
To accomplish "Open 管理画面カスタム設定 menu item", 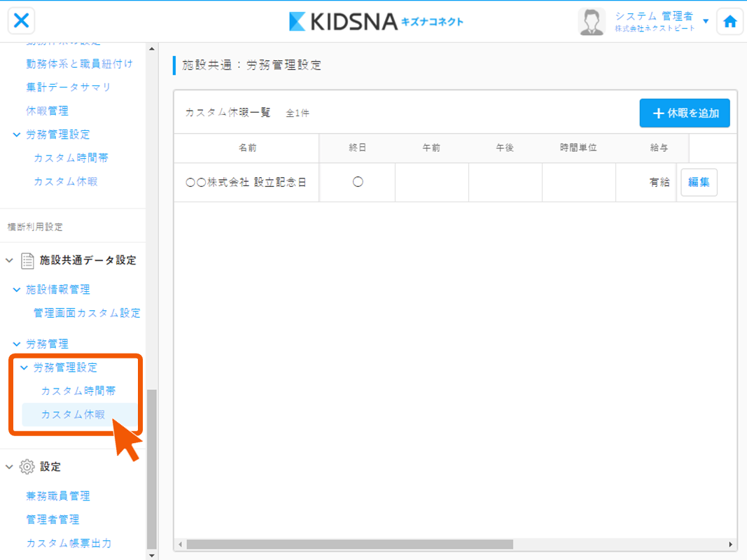I will point(87,313).
